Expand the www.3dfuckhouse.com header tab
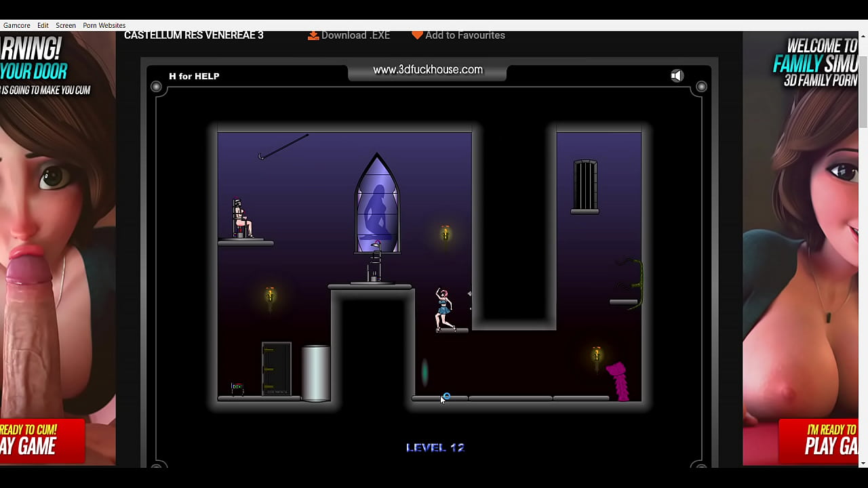 point(427,70)
